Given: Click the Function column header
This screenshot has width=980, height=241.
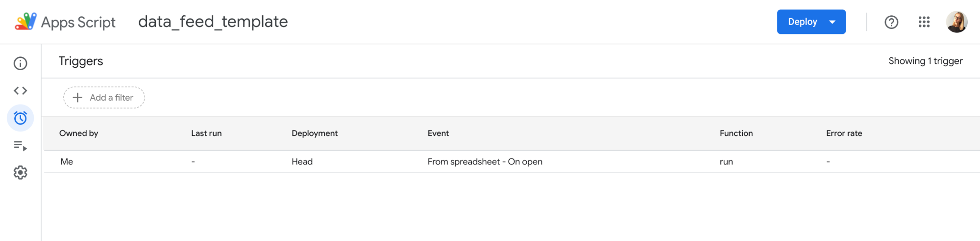Looking at the screenshot, I should click(736, 134).
